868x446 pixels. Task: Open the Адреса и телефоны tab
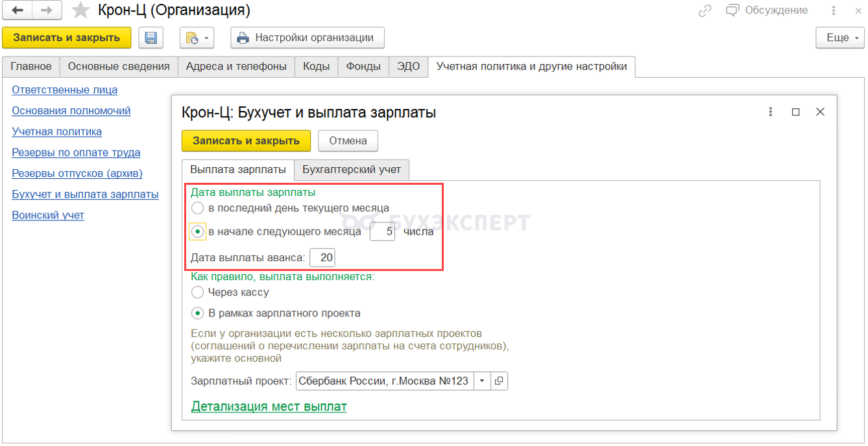pyautogui.click(x=236, y=66)
